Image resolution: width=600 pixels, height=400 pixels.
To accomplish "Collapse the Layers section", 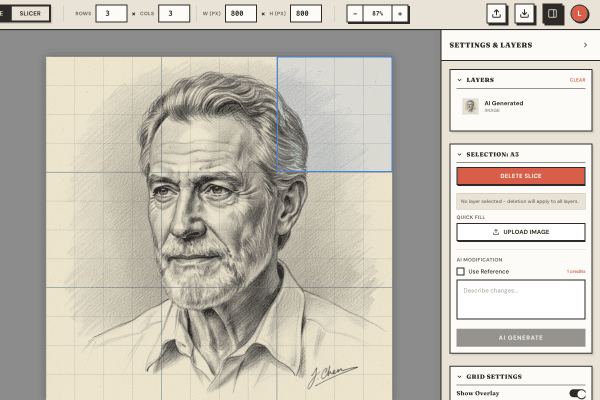I will 459,80.
